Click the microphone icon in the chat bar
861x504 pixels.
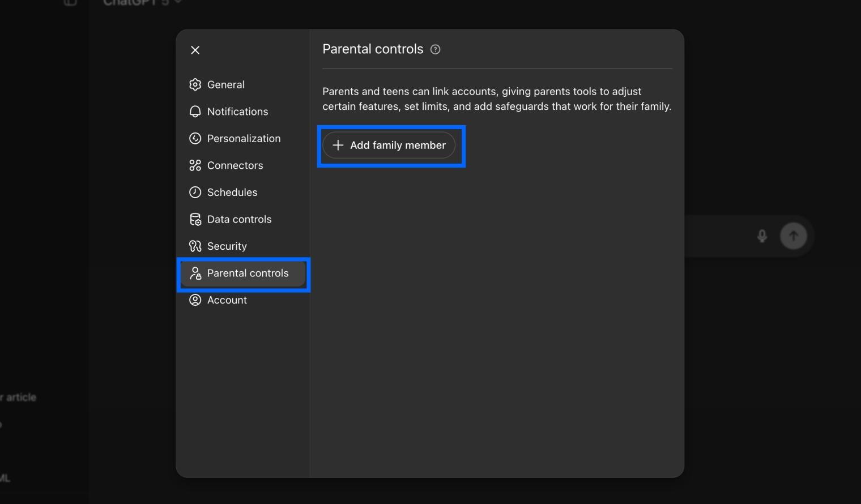761,236
